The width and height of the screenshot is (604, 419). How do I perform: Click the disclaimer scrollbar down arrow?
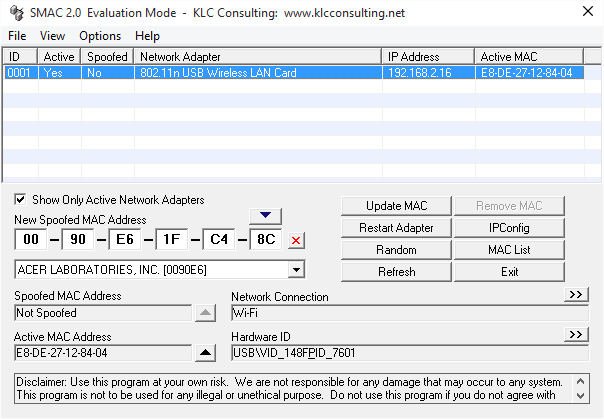(581, 396)
